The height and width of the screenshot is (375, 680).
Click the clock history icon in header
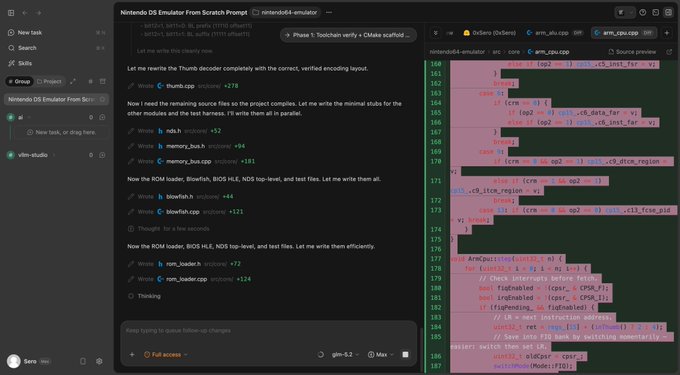click(x=643, y=13)
